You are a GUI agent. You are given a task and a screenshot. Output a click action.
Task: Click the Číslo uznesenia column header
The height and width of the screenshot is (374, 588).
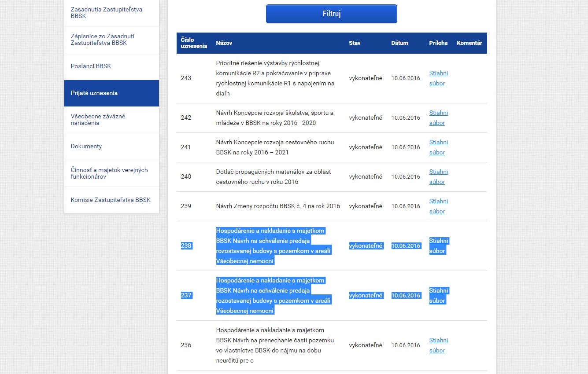(x=194, y=43)
